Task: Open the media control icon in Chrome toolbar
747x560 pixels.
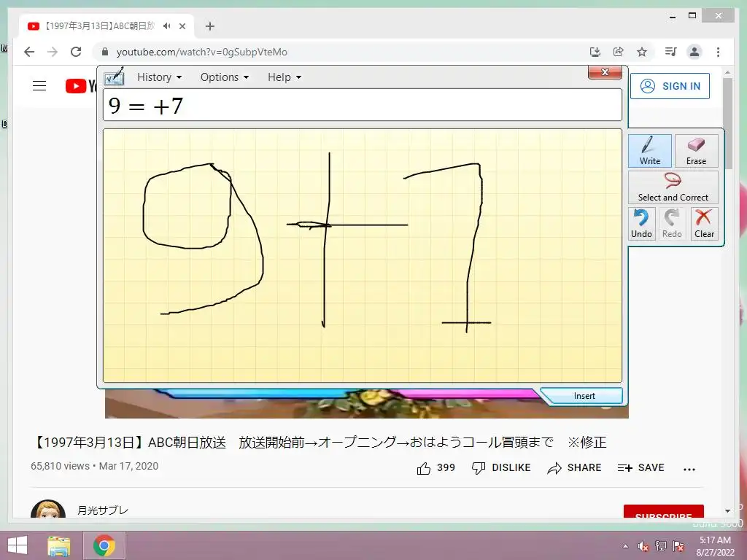Action: [671, 52]
